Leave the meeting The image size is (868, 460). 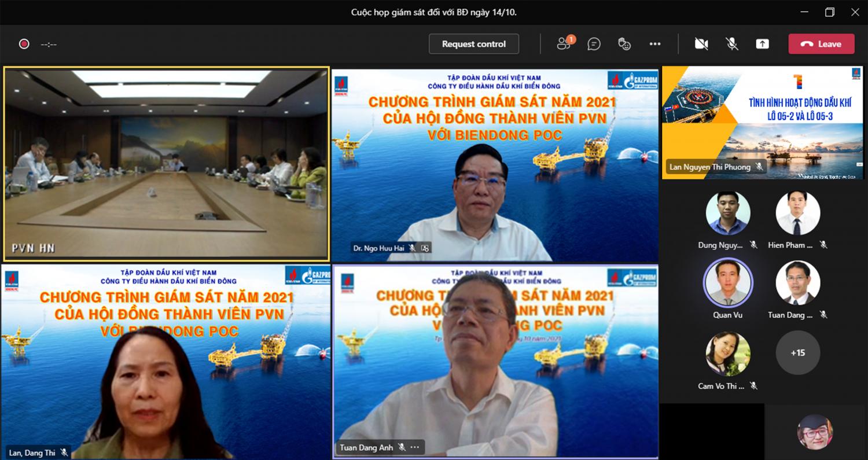pyautogui.click(x=821, y=44)
